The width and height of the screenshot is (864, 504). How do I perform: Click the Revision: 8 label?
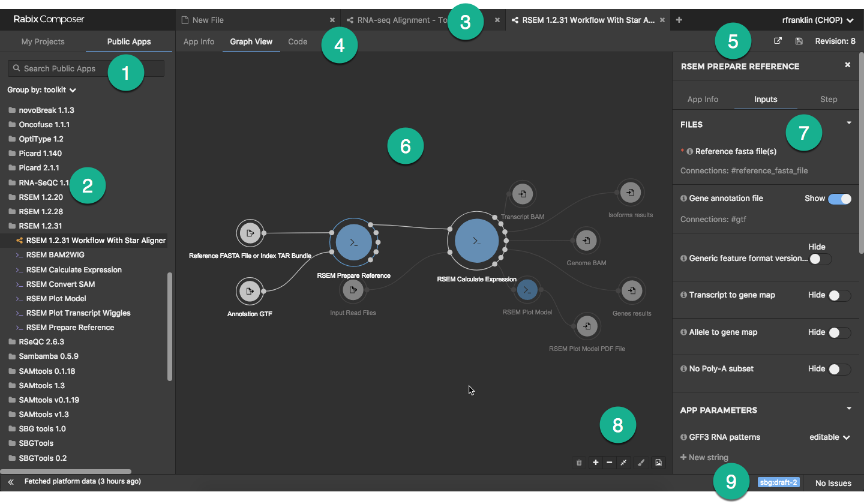[x=835, y=41]
